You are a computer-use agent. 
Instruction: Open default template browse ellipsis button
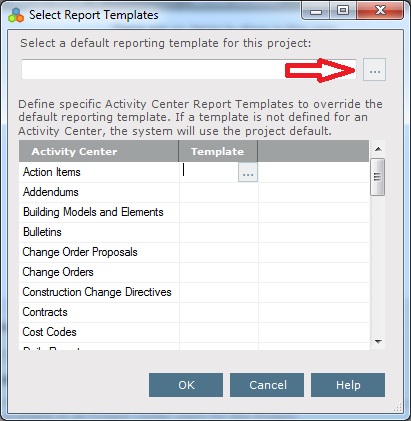(x=374, y=70)
